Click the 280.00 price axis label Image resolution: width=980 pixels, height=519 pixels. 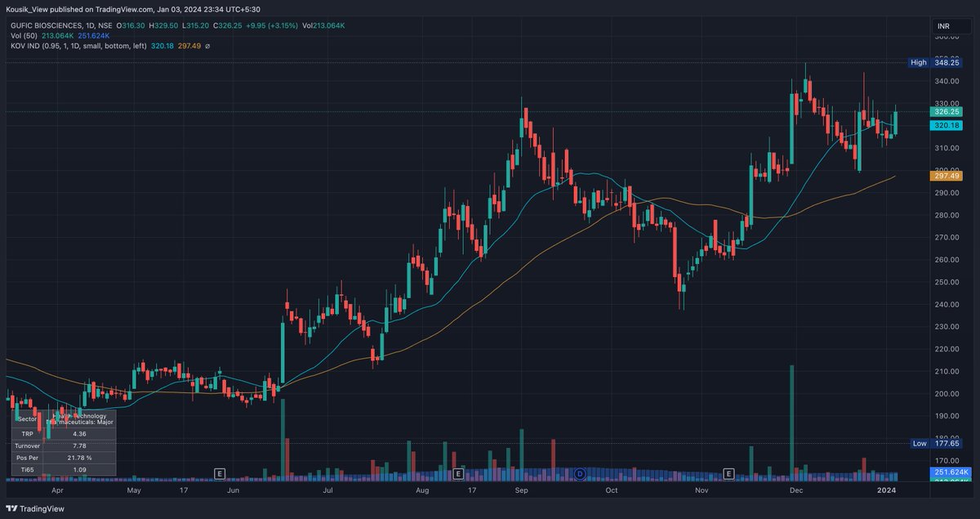pyautogui.click(x=946, y=215)
